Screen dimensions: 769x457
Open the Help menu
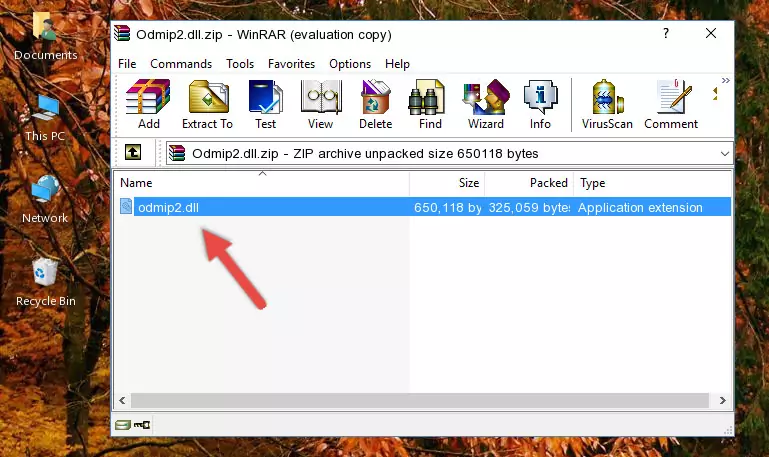pos(397,64)
